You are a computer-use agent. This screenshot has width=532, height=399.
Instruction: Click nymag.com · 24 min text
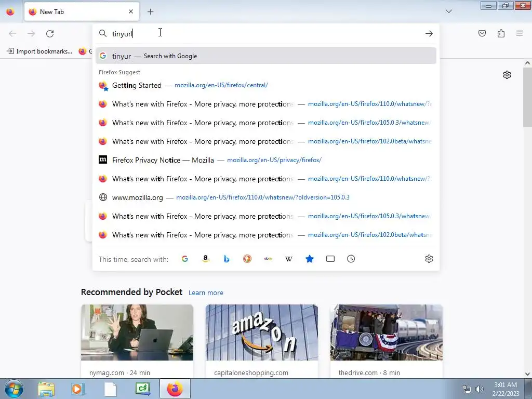(x=120, y=373)
